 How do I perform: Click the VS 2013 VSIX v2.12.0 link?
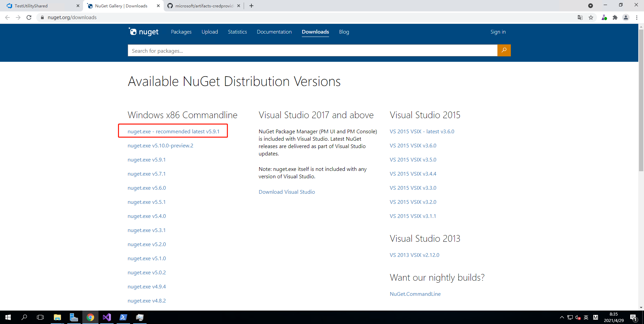(414, 255)
